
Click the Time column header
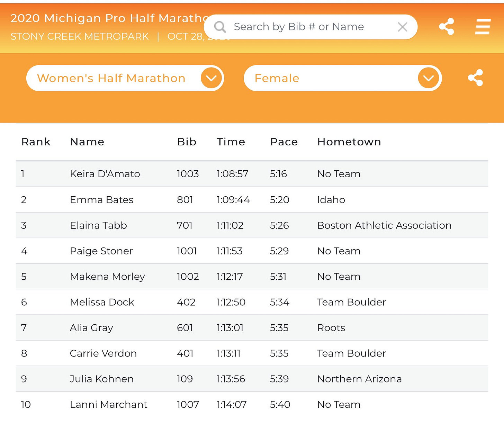[231, 142]
